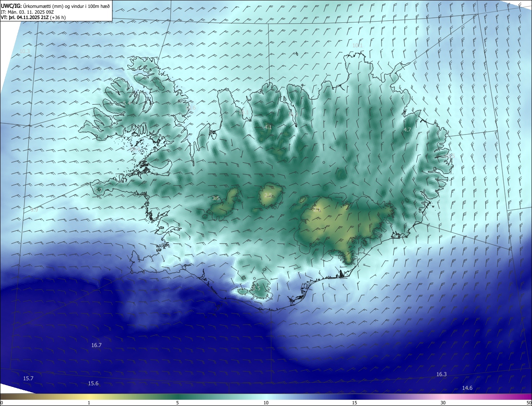The image size is (532, 406).
Task: Click the 10.3 value in the northwest sea
Action: coord(25,51)
